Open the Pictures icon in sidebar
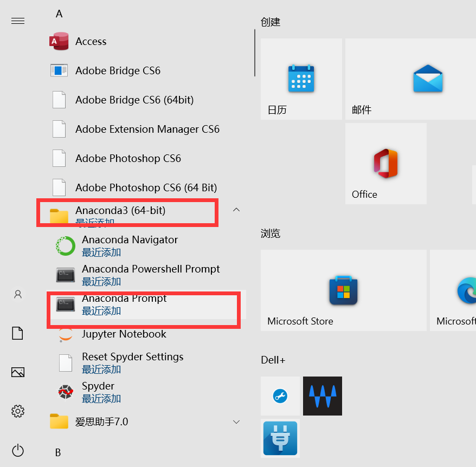476x467 pixels. click(x=18, y=372)
